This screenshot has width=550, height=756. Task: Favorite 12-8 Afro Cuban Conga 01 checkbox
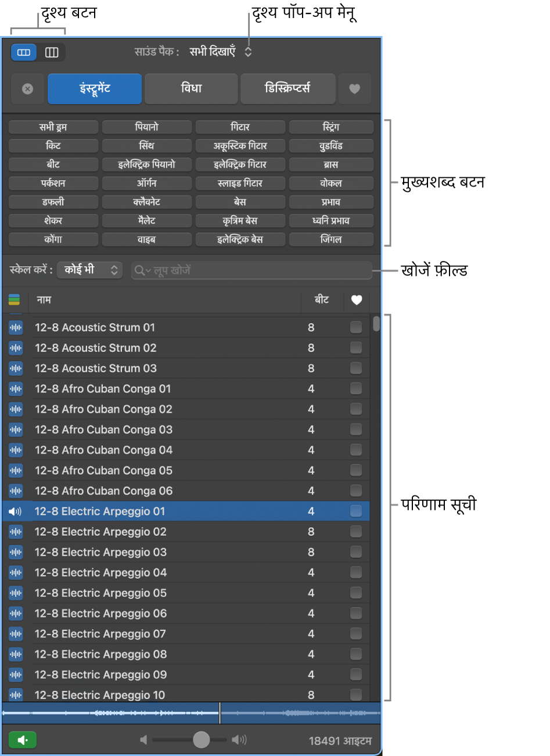coord(356,388)
